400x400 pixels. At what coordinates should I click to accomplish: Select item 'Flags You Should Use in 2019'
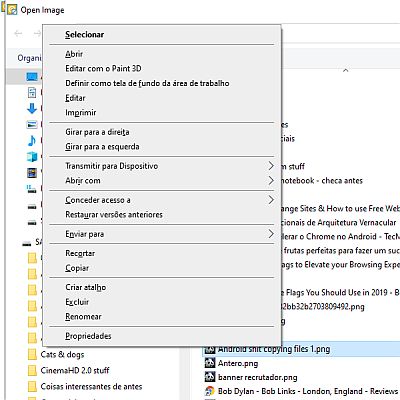point(340,293)
